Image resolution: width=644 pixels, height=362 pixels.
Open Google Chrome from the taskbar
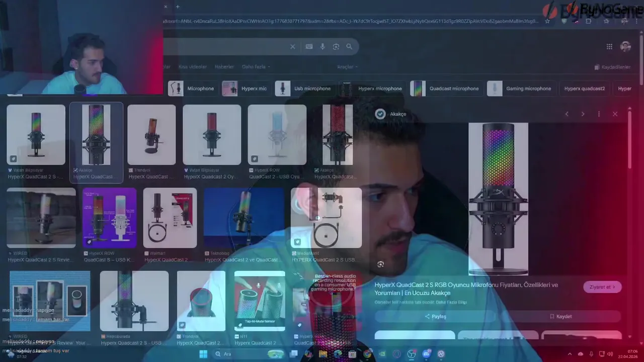(x=368, y=354)
